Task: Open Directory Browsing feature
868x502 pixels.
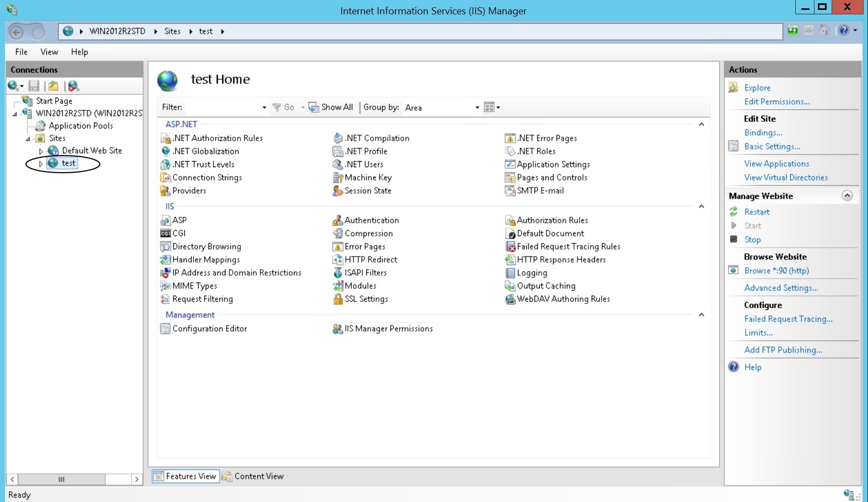Action: click(201, 247)
